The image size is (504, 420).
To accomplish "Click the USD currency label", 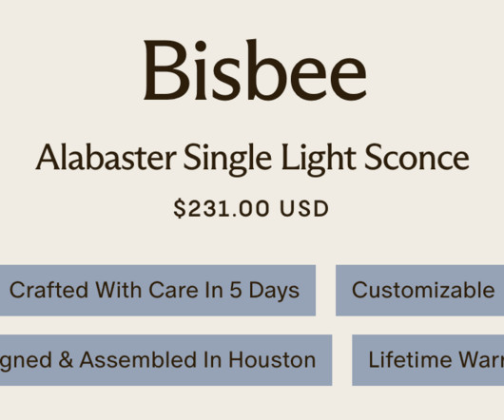I will (x=304, y=208).
